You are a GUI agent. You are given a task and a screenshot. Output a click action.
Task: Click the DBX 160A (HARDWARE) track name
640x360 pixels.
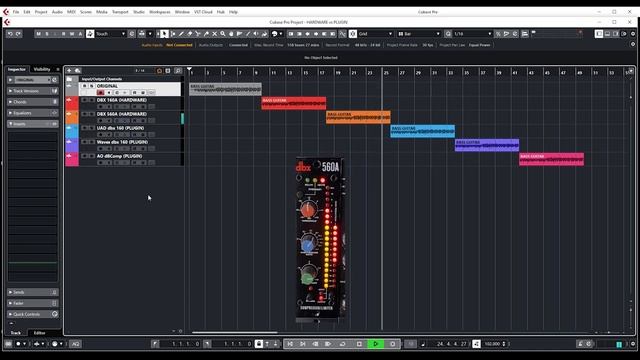click(x=122, y=100)
